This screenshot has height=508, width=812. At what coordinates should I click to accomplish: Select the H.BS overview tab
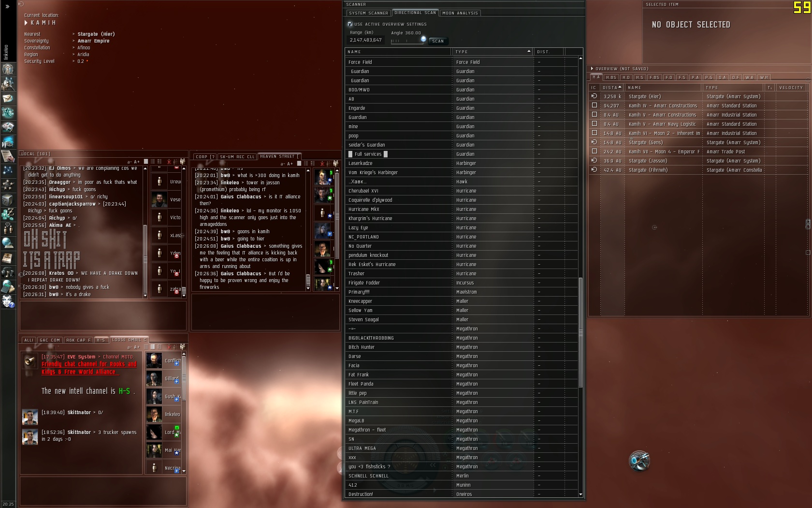(611, 77)
